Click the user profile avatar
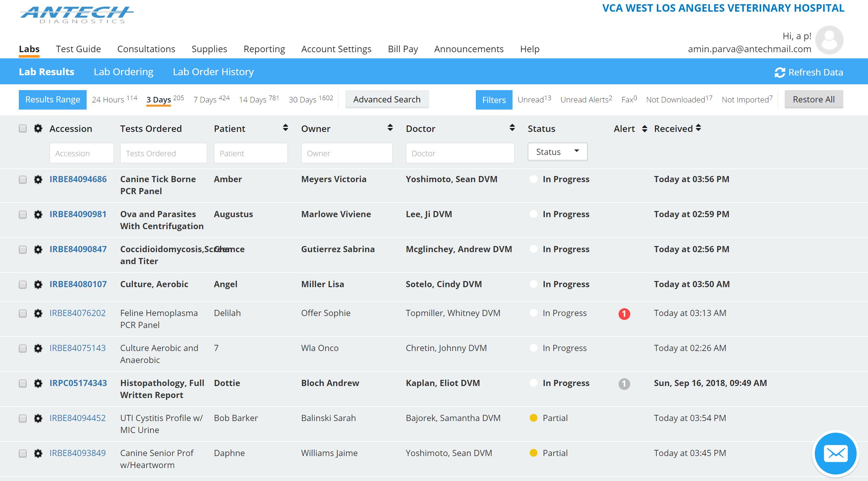 point(829,40)
